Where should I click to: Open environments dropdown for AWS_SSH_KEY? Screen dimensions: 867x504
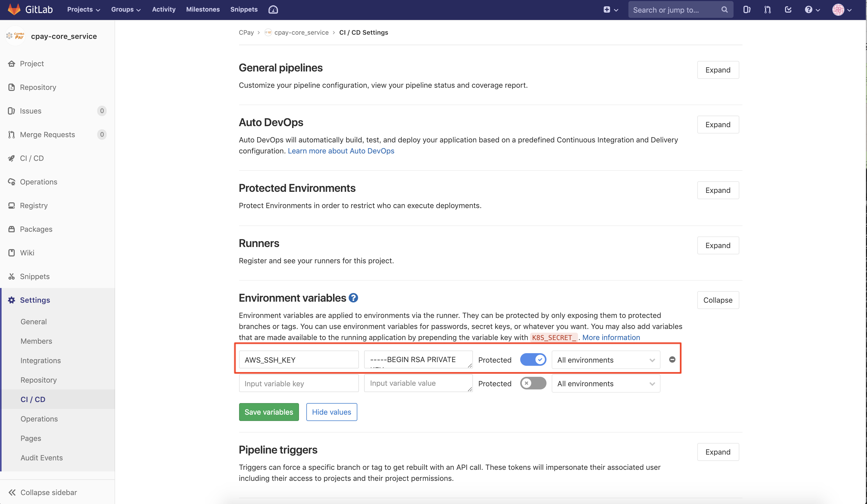coord(606,360)
